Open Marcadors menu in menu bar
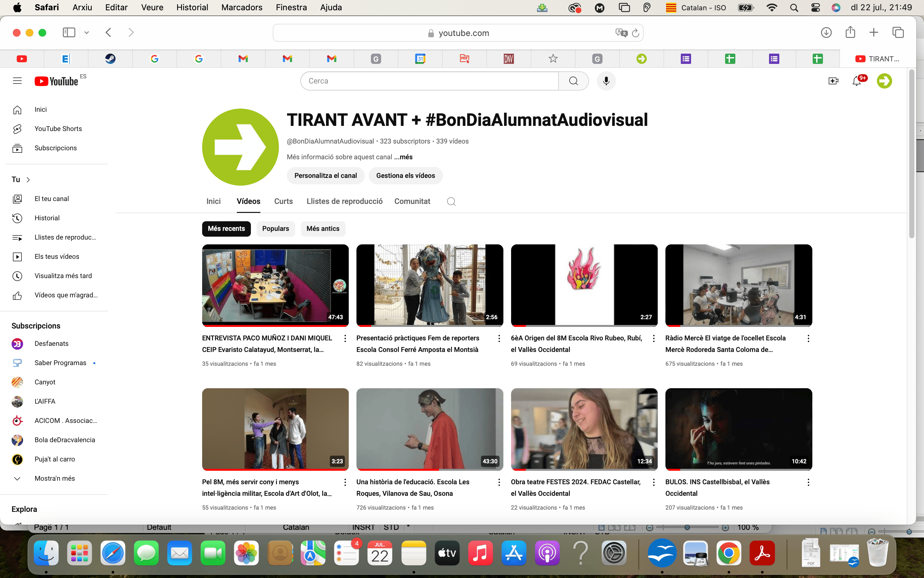924x578 pixels. (242, 8)
